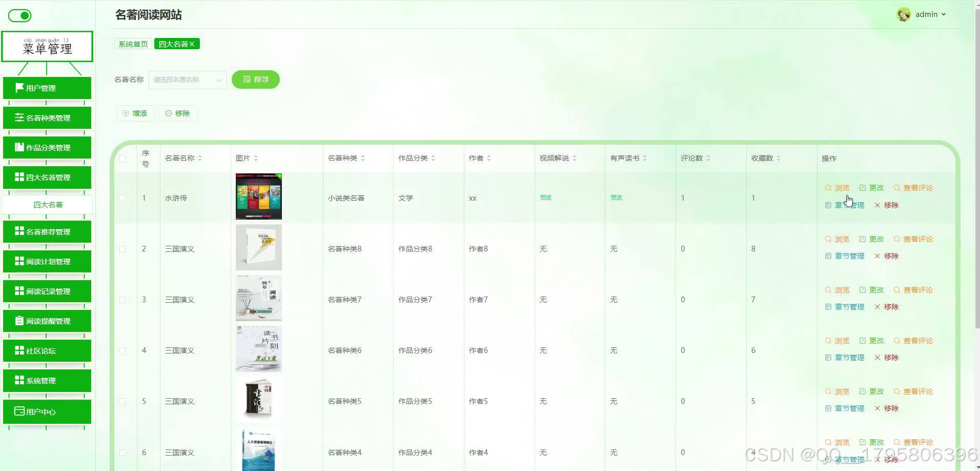Viewport: 980px width, 471px height.
Task: Open 系统管理 menu
Action: [47, 380]
